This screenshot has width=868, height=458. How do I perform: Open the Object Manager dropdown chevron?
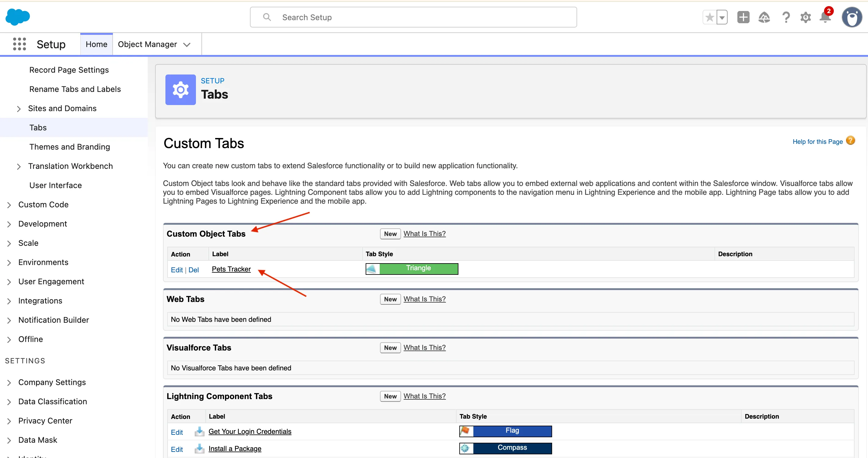coord(187,45)
